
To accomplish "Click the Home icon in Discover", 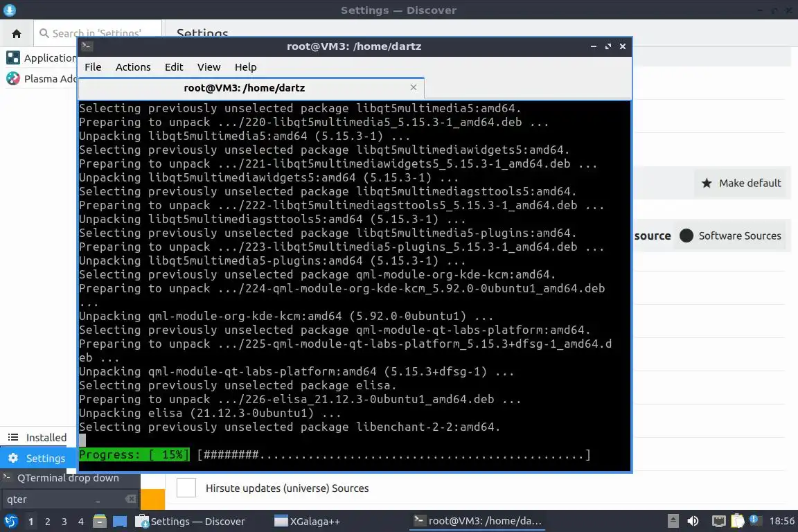I will pyautogui.click(x=17, y=34).
